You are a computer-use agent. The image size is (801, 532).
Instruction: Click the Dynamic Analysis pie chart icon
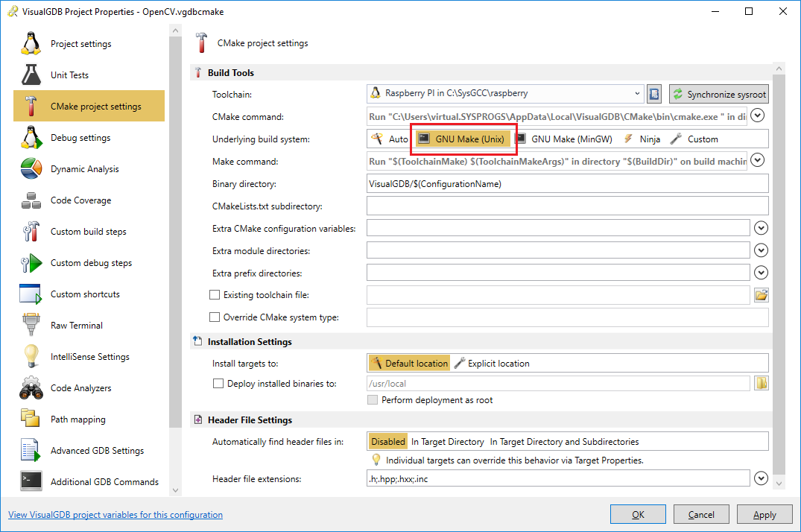31,168
